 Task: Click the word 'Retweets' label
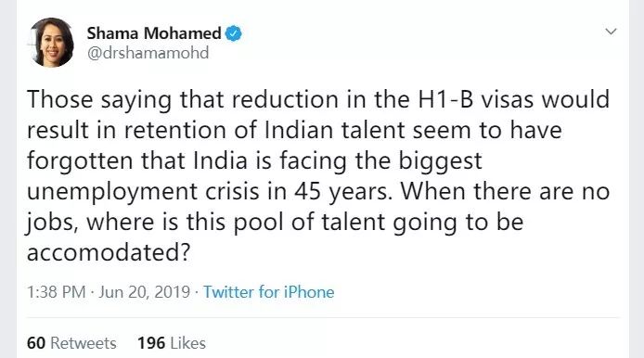84,343
